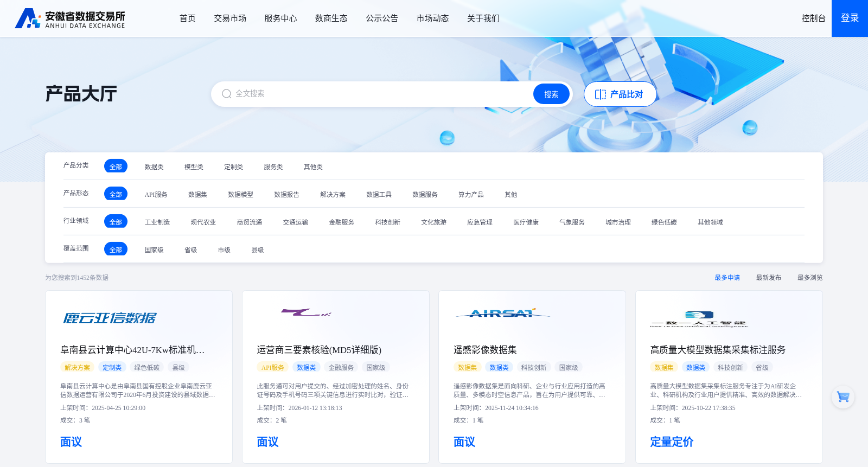Filter product form by 数据报告
Image resolution: width=868 pixels, height=467 pixels.
(x=286, y=194)
